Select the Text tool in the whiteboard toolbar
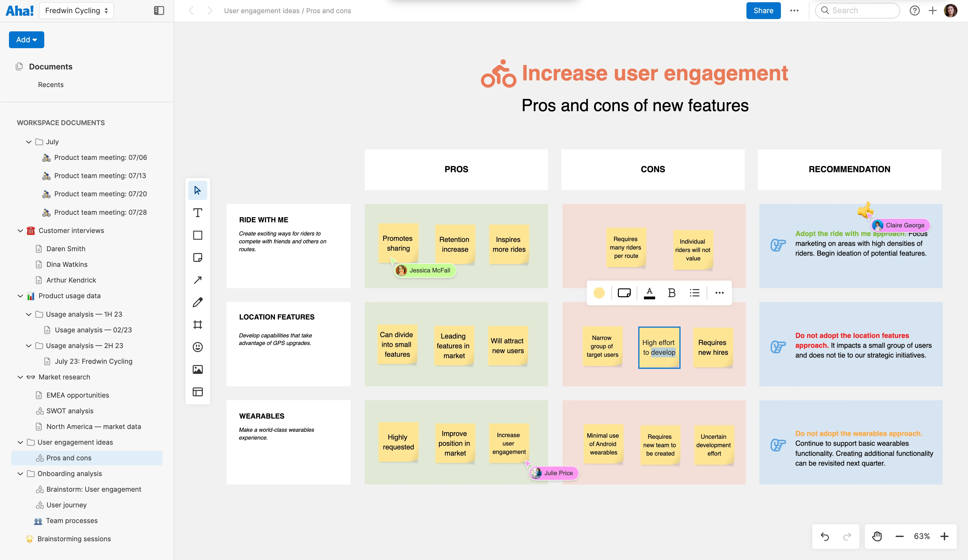 click(x=197, y=213)
